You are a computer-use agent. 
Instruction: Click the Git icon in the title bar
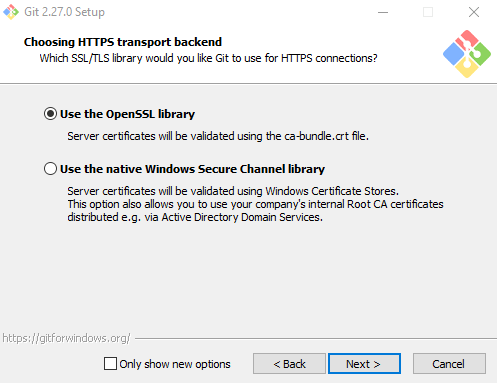pos(11,12)
